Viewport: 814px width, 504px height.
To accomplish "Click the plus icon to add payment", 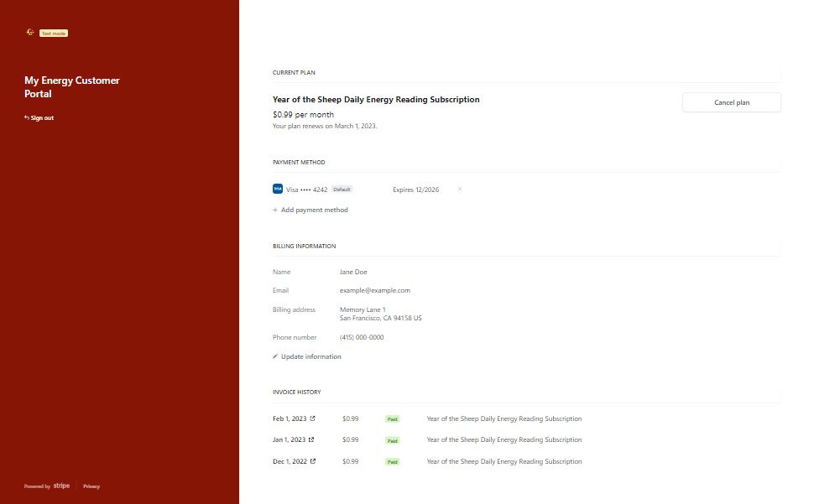I will point(275,210).
